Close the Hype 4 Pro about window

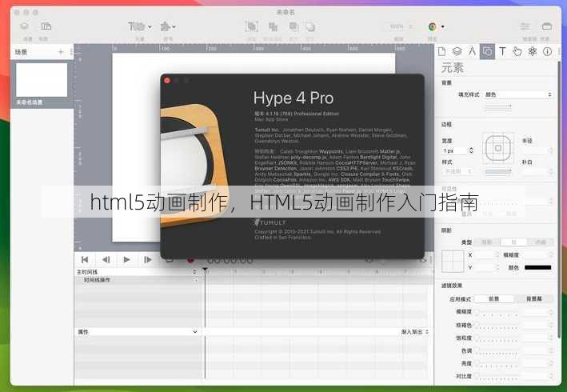coord(167,81)
